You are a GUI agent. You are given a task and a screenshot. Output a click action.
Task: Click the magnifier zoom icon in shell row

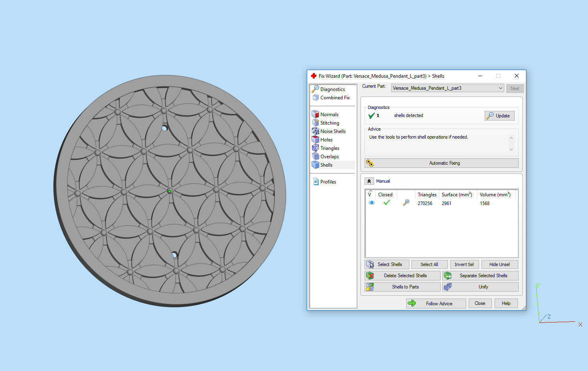406,203
